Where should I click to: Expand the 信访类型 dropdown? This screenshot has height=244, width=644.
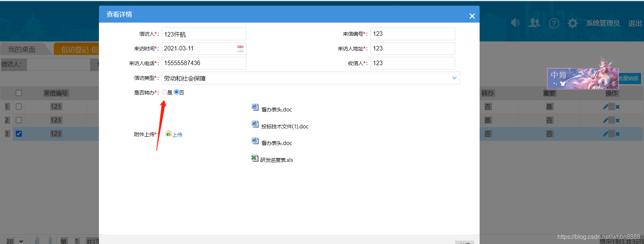[454, 78]
